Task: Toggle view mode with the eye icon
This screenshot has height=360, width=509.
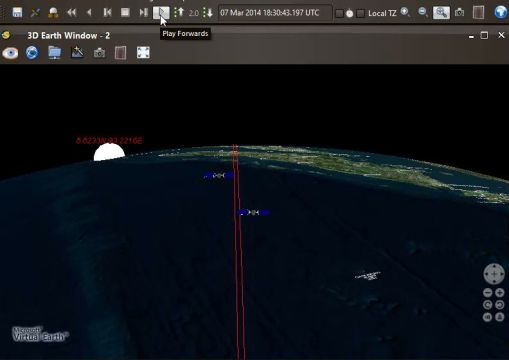Action: point(10,53)
